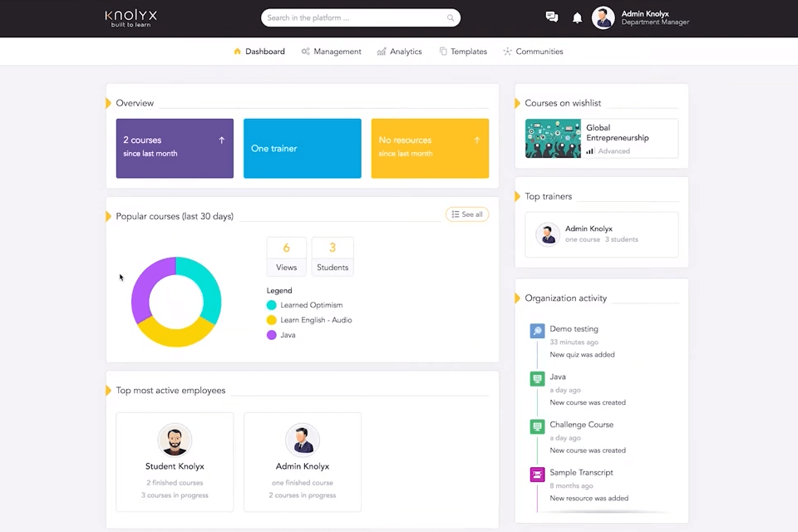Click the 'Learned Optimism' legend label
The image size is (798, 532).
point(312,305)
